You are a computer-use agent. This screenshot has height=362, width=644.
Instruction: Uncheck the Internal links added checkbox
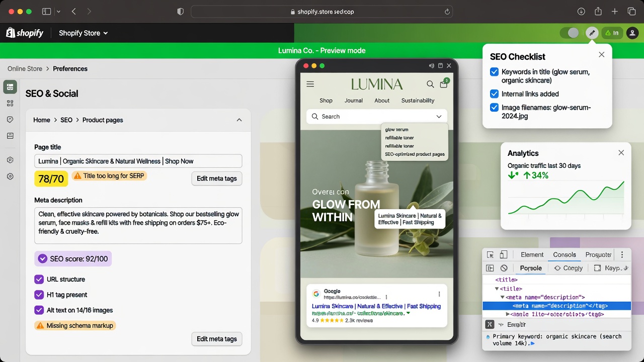click(x=494, y=94)
